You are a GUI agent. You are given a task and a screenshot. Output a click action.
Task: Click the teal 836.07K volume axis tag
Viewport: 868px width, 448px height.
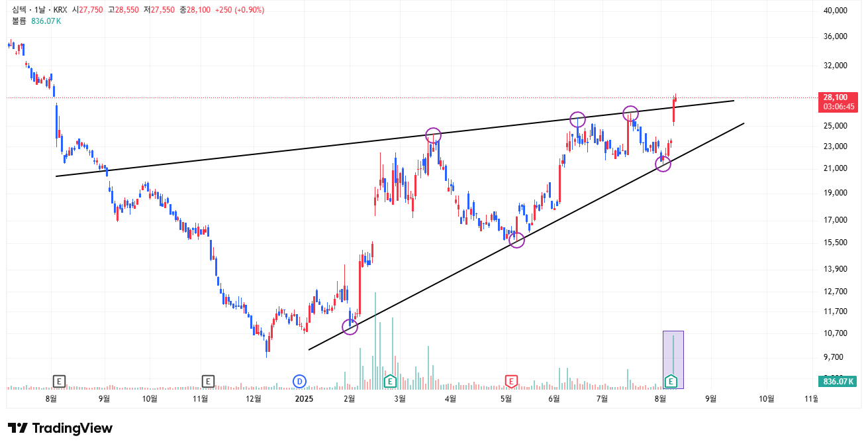click(838, 381)
